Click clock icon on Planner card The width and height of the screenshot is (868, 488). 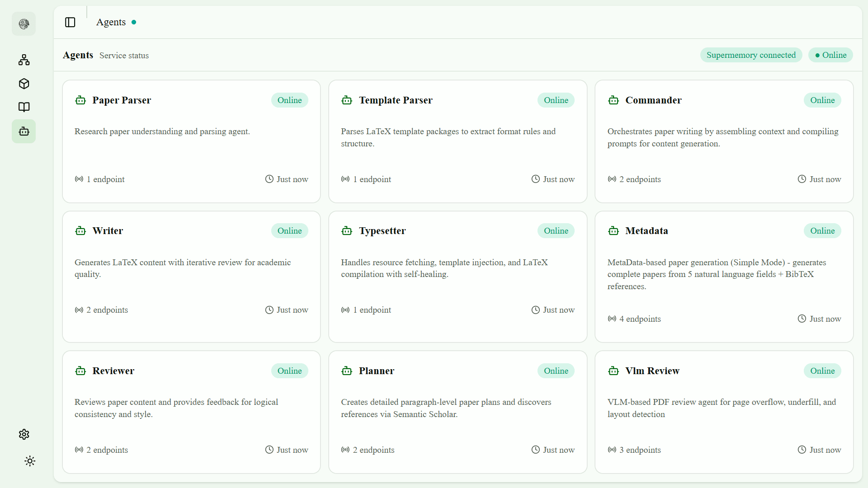(x=535, y=450)
